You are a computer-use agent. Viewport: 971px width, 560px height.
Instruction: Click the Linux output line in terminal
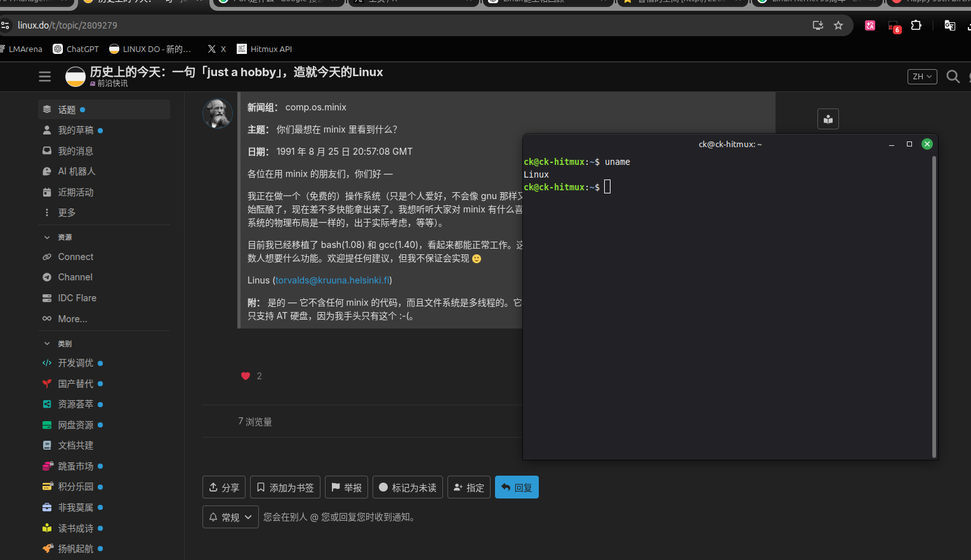pos(536,174)
